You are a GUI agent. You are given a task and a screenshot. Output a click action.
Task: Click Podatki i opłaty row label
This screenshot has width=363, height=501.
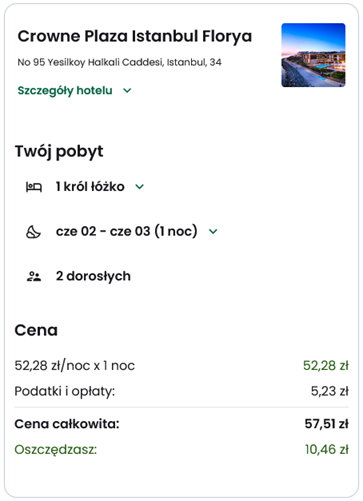pos(65,391)
